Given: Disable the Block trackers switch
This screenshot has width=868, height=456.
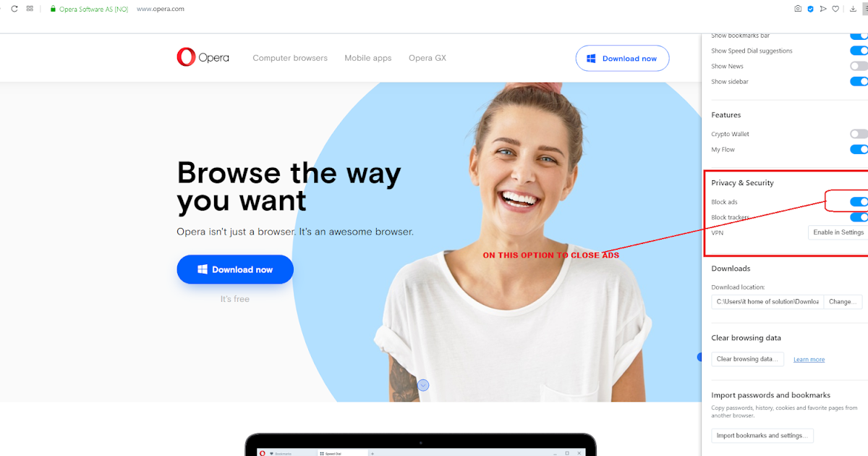Looking at the screenshot, I should pyautogui.click(x=859, y=217).
